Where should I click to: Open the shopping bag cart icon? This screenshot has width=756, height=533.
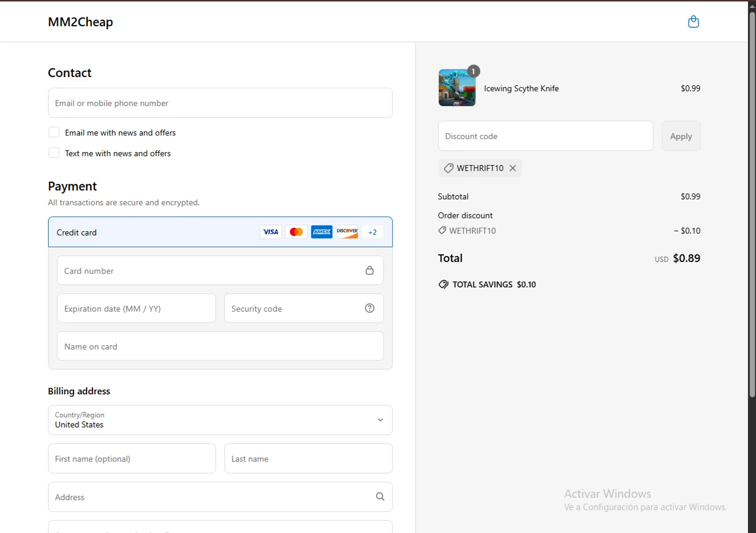tap(694, 22)
